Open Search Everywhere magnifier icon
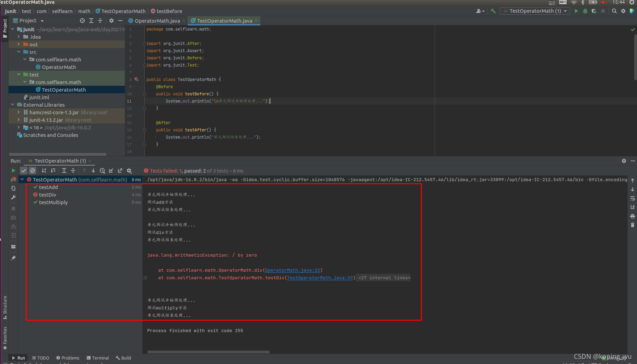 [614, 11]
